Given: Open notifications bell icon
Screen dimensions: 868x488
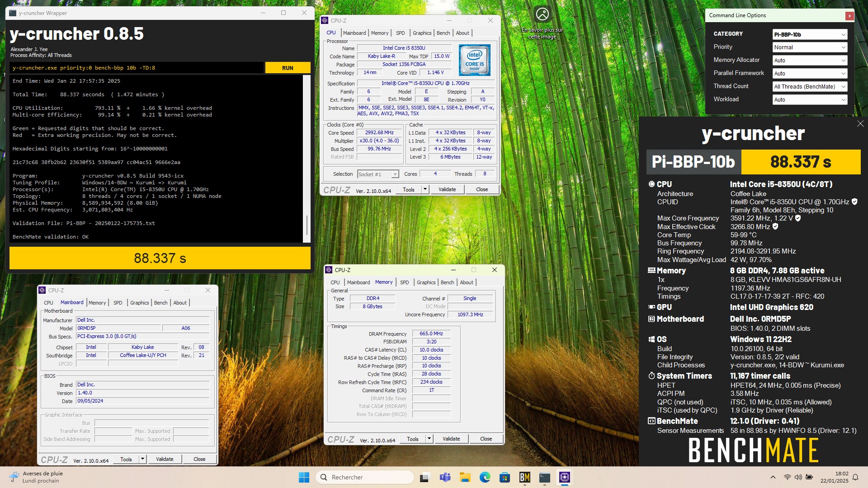Looking at the screenshot, I should tap(855, 477).
